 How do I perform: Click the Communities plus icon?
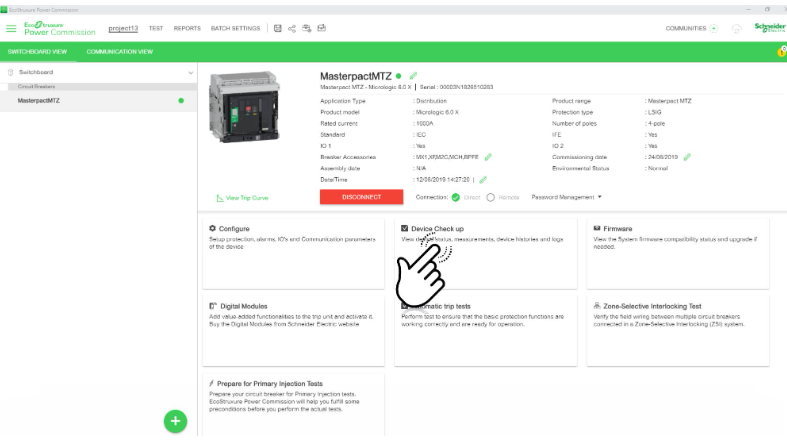pos(714,29)
